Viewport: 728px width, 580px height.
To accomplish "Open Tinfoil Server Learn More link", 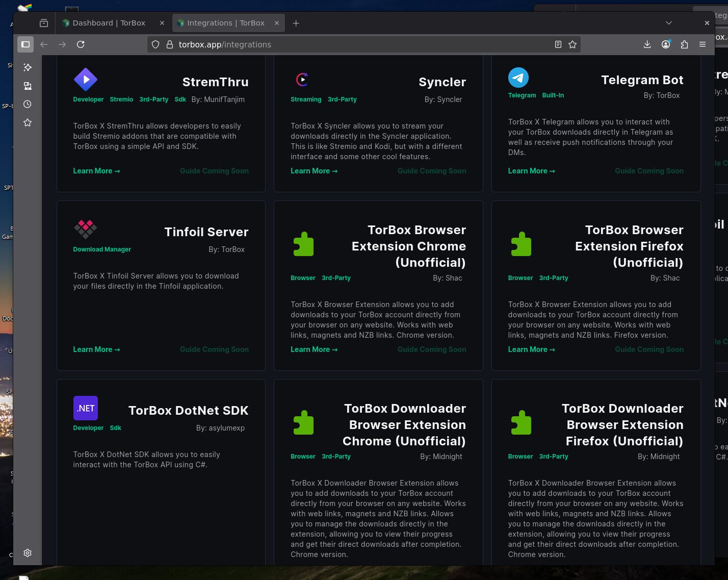I will point(96,349).
